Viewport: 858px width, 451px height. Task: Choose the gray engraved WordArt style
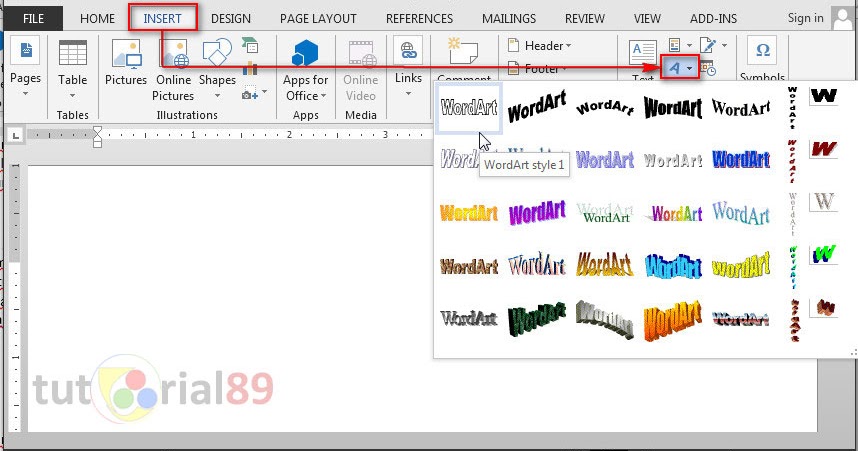(x=673, y=160)
